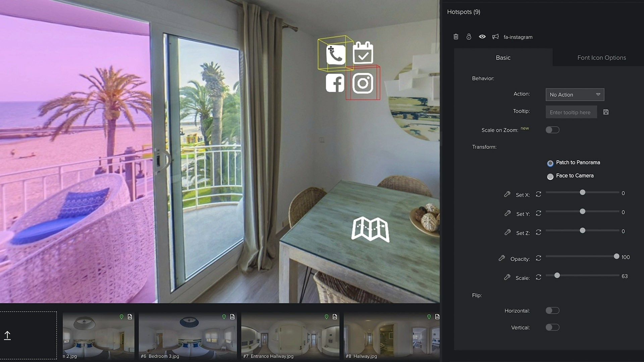644x362 pixels.
Task: Click the megaphone icon beside fa-instagram
Action: [495, 37]
